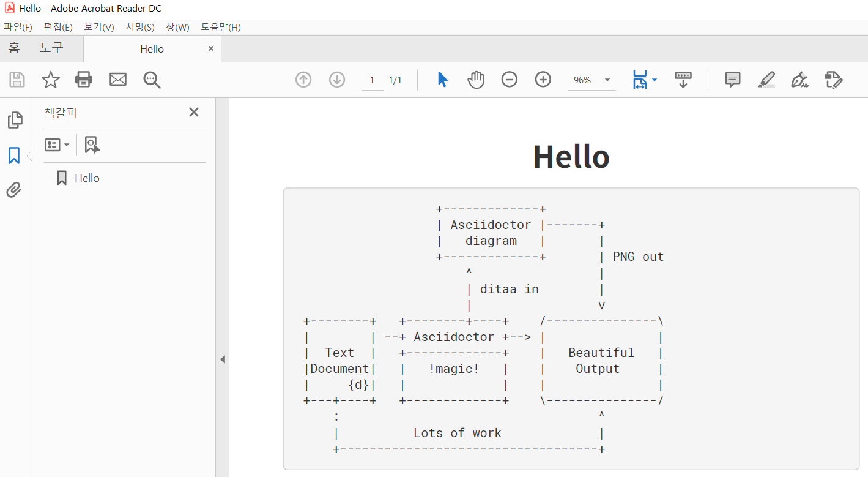This screenshot has width=868, height=477.
Task: Close the Hello document tab
Action: tap(211, 48)
